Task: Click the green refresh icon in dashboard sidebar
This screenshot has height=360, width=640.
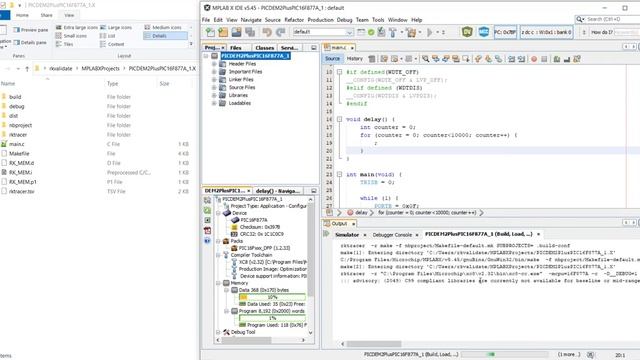Action: coord(207,210)
